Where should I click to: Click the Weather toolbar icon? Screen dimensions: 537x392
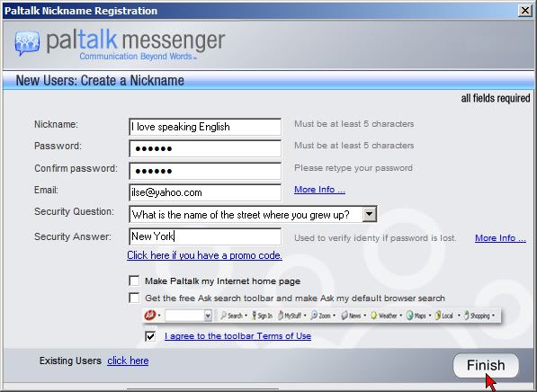(x=374, y=316)
